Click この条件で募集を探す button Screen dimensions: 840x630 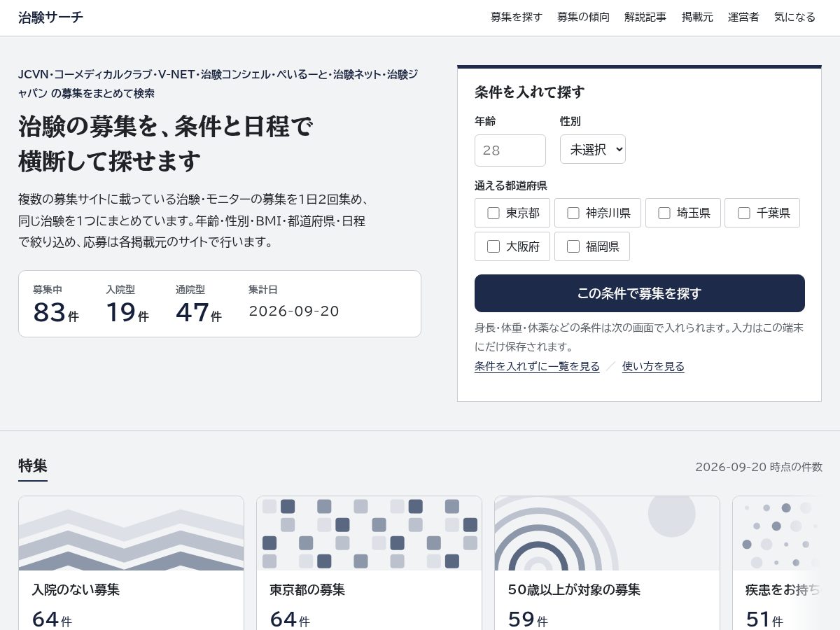(x=640, y=293)
